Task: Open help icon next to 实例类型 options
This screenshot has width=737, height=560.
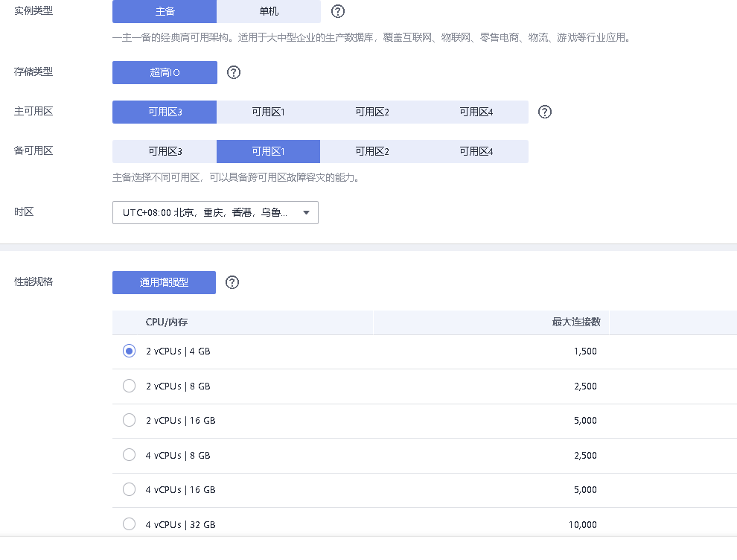Action: tap(338, 11)
